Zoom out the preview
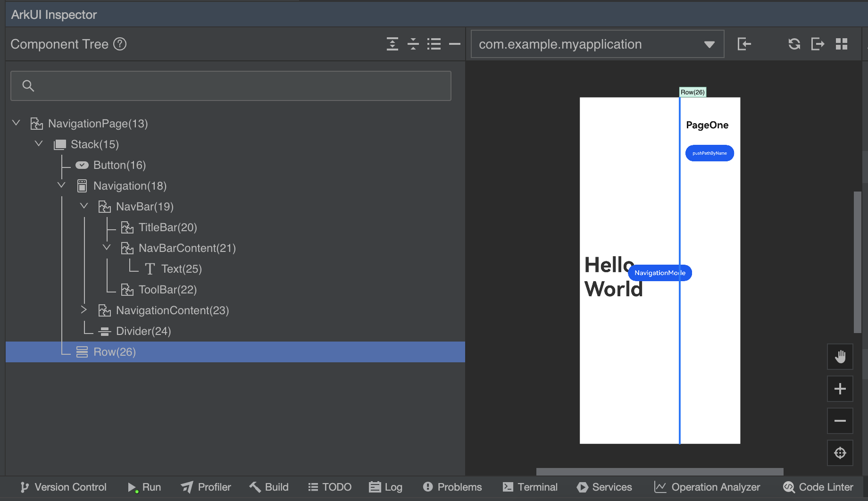868x501 pixels. [x=840, y=421]
